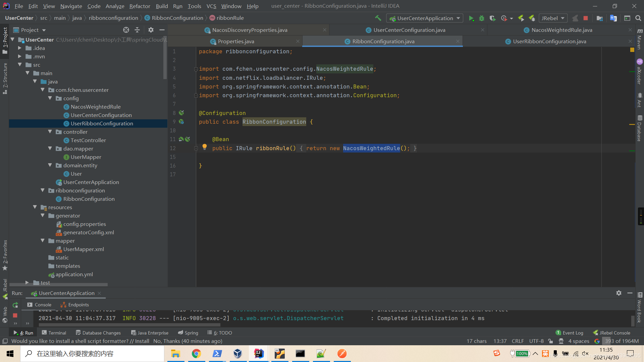Open the Refactor menu
This screenshot has width=644, height=362.
(x=140, y=6)
